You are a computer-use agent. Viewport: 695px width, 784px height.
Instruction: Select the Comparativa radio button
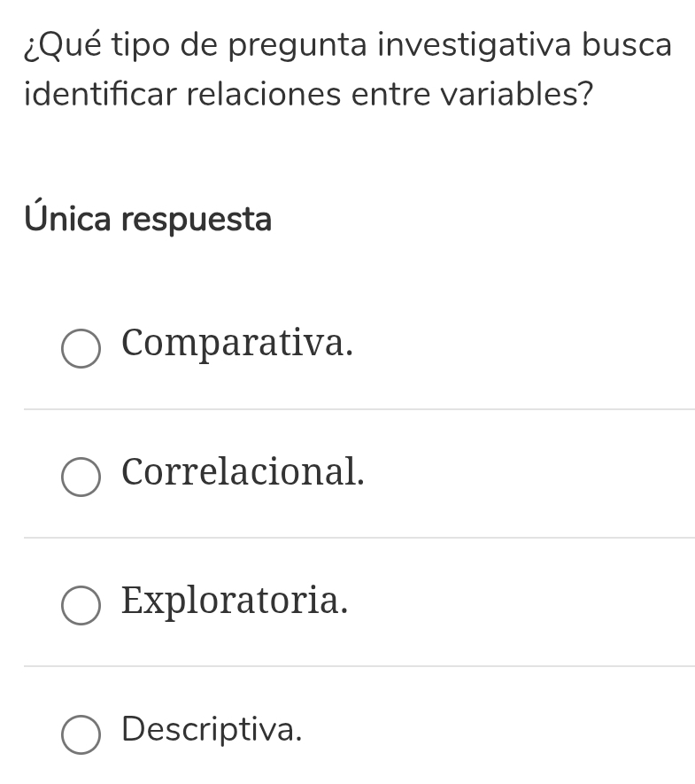81,349
